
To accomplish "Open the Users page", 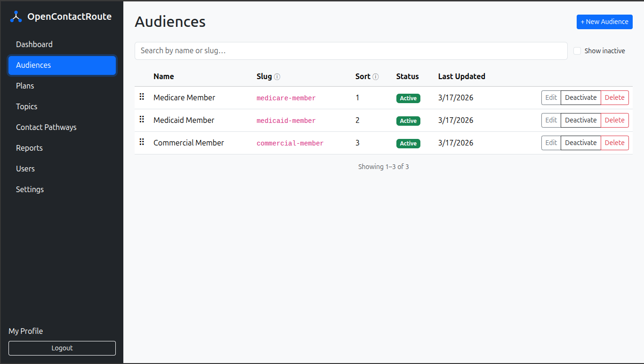I will (25, 169).
